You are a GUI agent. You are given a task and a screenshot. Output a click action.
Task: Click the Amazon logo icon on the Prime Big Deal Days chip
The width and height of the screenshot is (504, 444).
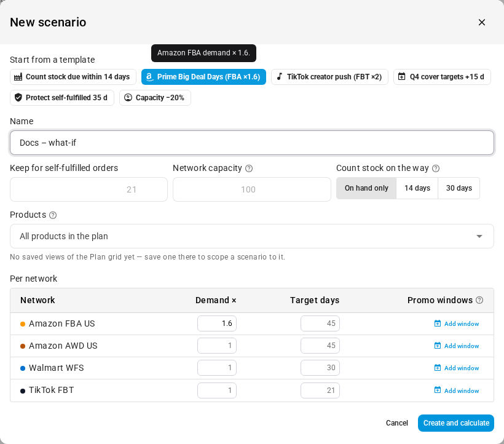coord(149,77)
